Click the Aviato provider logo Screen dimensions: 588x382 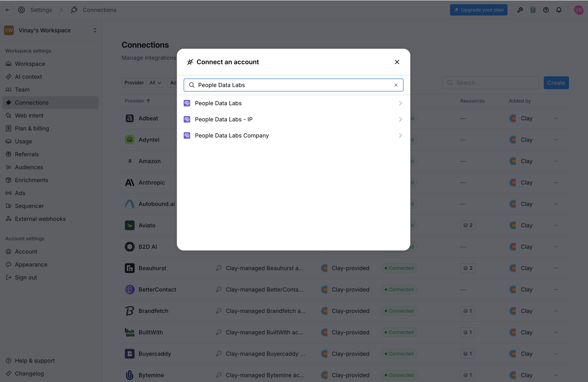click(130, 225)
